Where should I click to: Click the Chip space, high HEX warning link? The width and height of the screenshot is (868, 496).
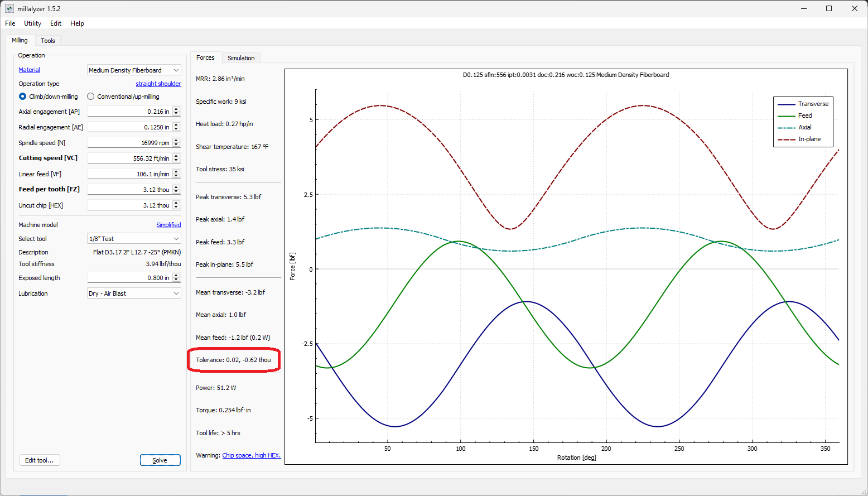pos(251,455)
